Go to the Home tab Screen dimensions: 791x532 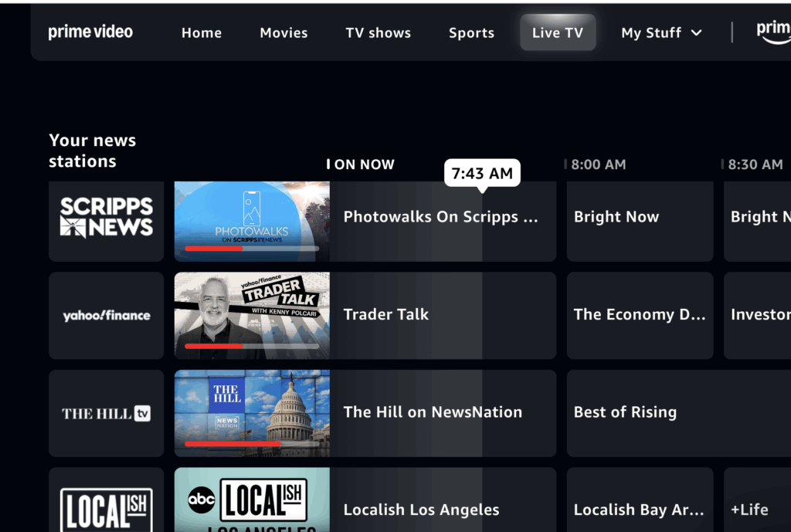coord(201,32)
